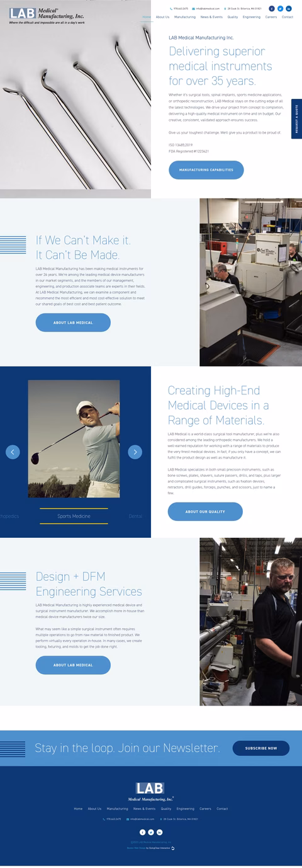Click Manufacturing Capabilities button

[206, 170]
